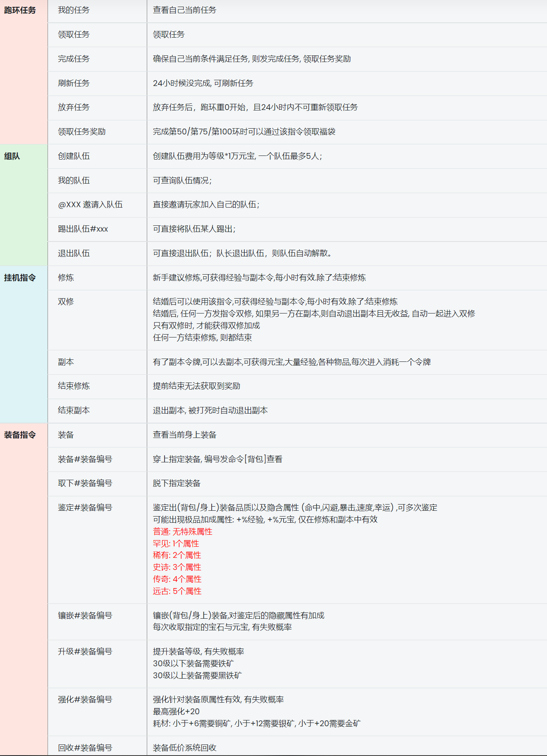Screen dimensions: 547x756
Task: Select the @XXX 邀请入队伍 command
Action: [x=97, y=205]
